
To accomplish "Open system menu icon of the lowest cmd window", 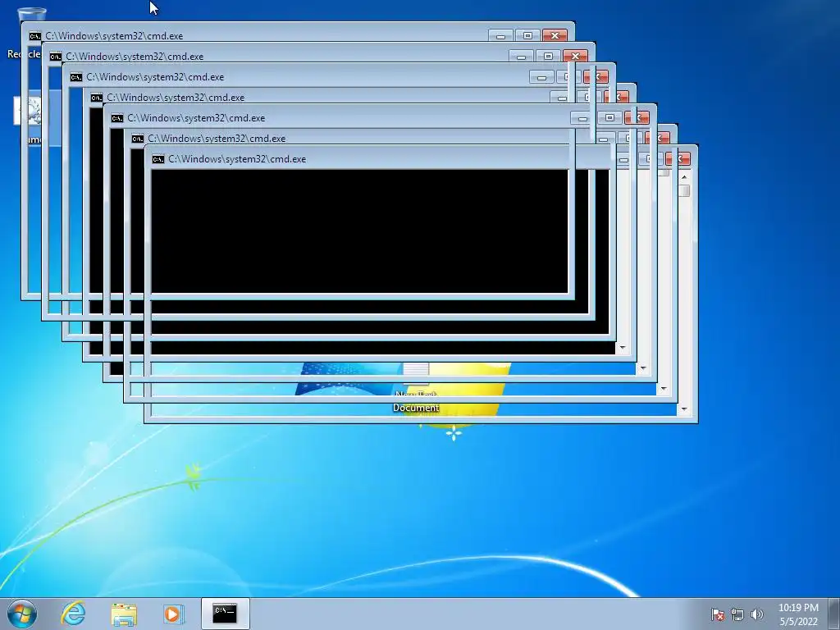I will pyautogui.click(x=158, y=159).
